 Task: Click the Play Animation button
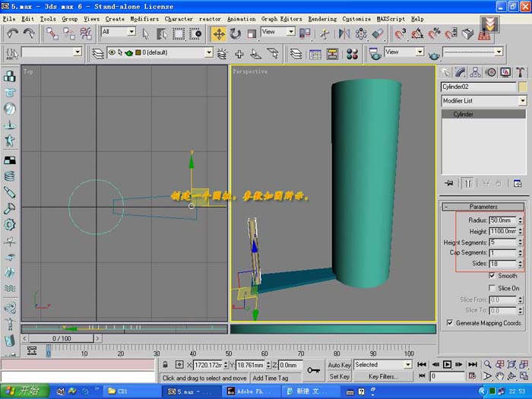447,364
